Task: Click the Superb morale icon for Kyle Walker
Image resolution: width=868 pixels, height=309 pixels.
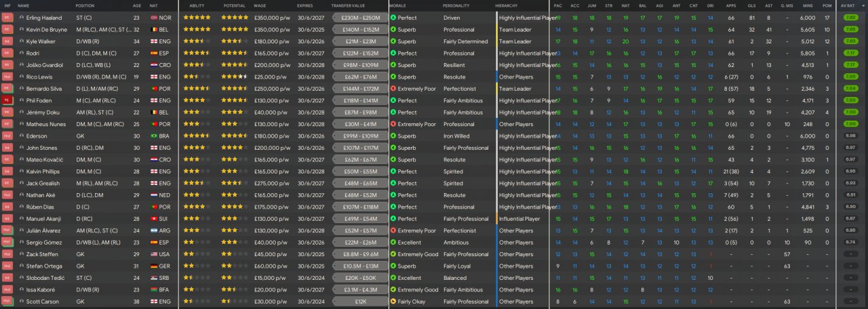Action: [x=393, y=41]
